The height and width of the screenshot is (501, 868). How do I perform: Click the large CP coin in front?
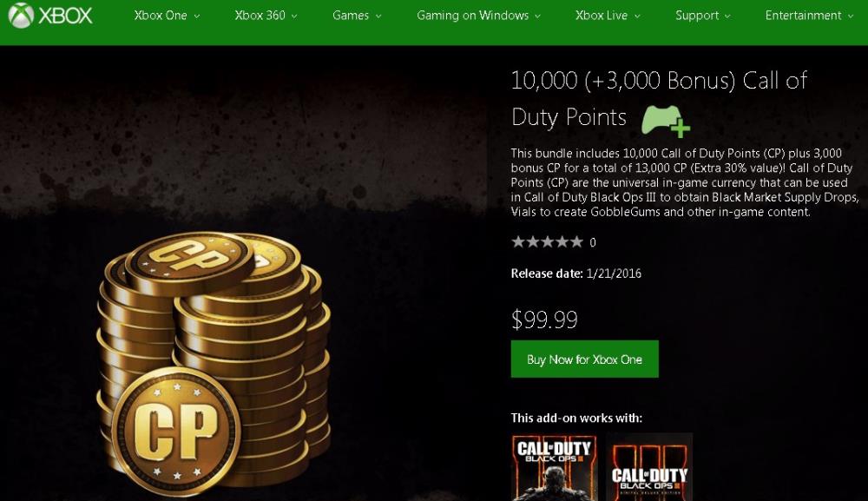click(x=176, y=432)
